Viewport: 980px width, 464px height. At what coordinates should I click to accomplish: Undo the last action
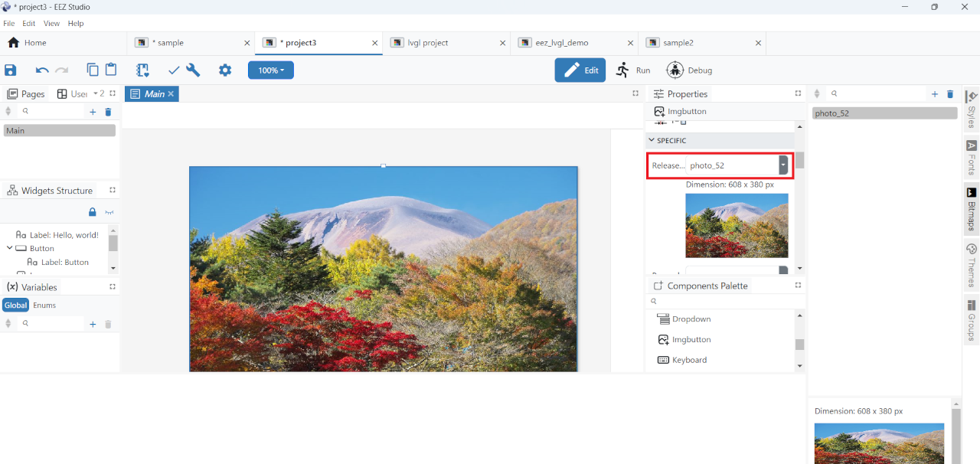click(x=42, y=70)
